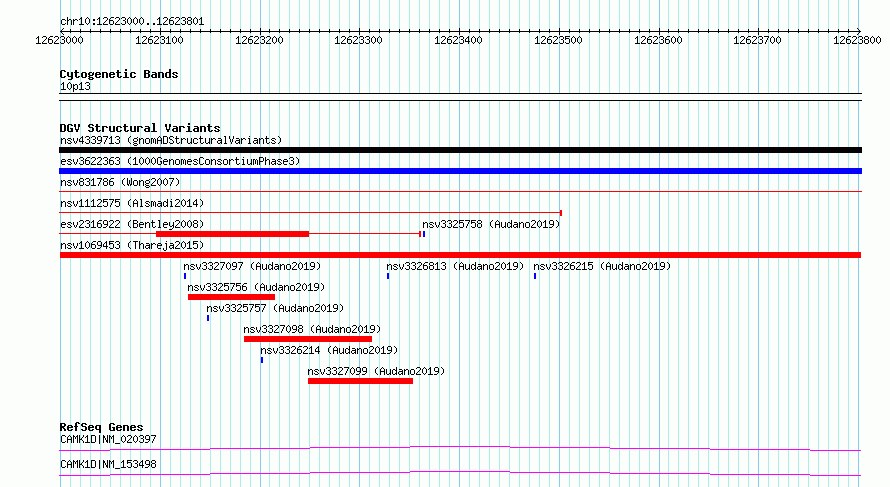Select the red nsv3327098 variant bar
This screenshot has height=487, width=890.
308,339
